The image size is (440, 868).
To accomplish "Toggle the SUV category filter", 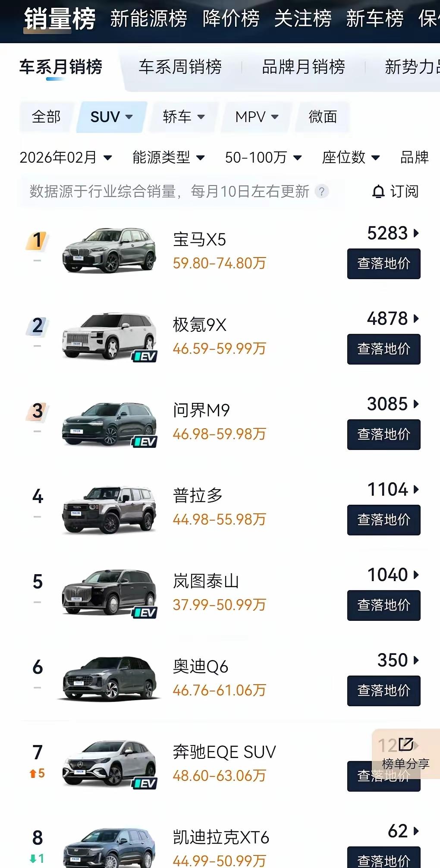I will click(x=111, y=117).
